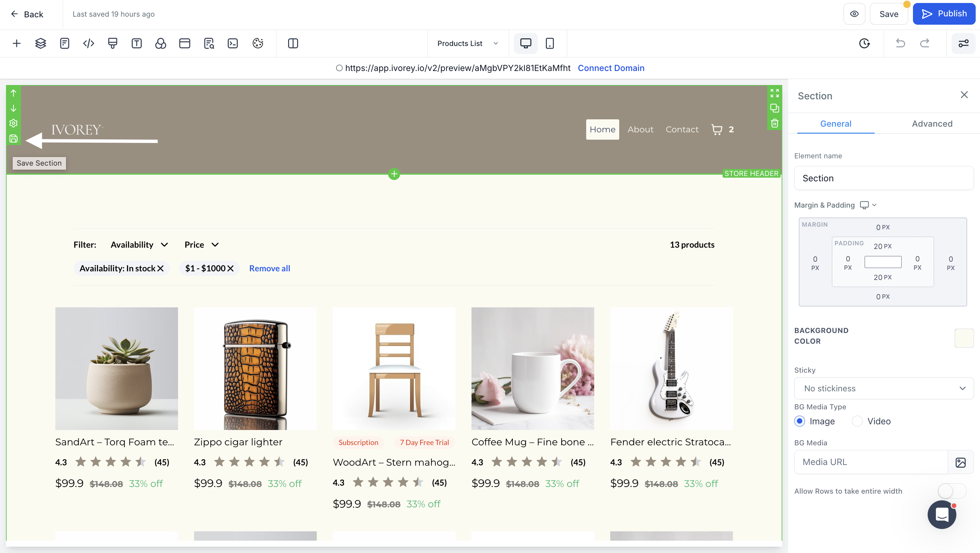Viewport: 980px width, 553px height.
Task: Select the Image BG media type
Action: click(x=800, y=421)
